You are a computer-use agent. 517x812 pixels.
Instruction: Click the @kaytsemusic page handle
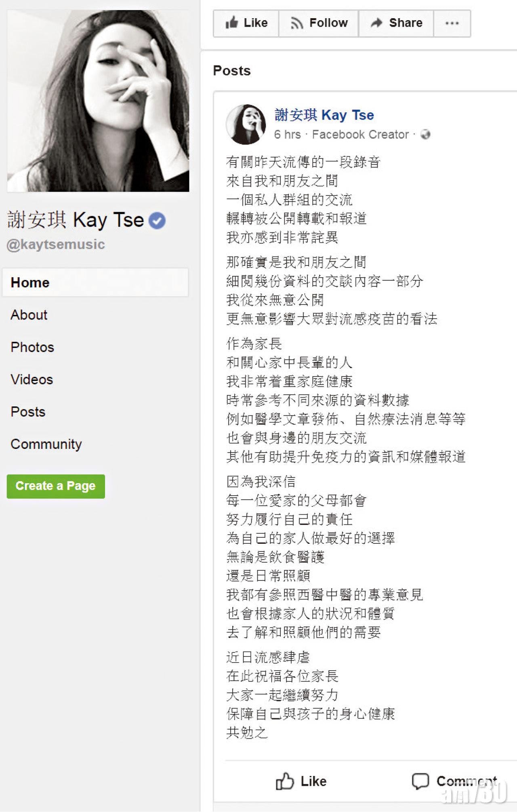tap(56, 244)
